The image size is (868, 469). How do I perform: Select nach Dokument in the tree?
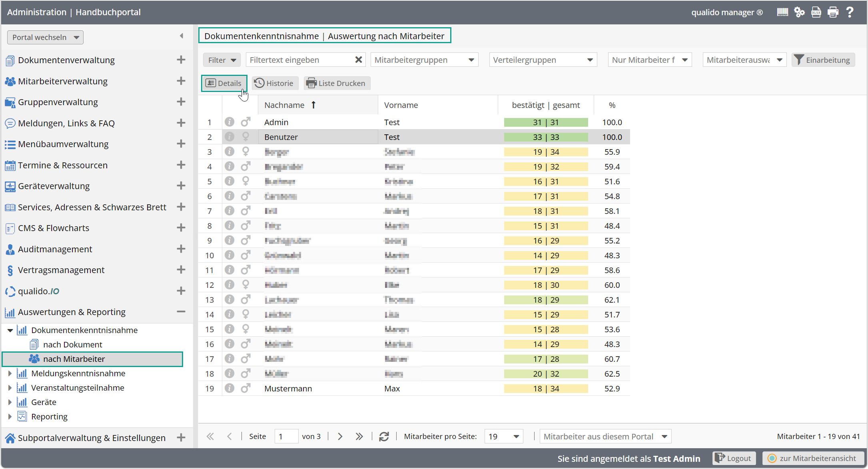coord(73,345)
